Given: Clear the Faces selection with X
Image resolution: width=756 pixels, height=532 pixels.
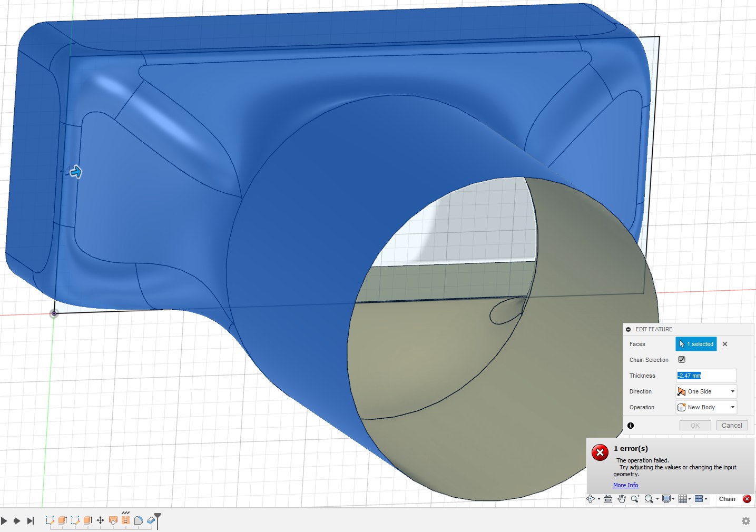Looking at the screenshot, I should pos(725,344).
